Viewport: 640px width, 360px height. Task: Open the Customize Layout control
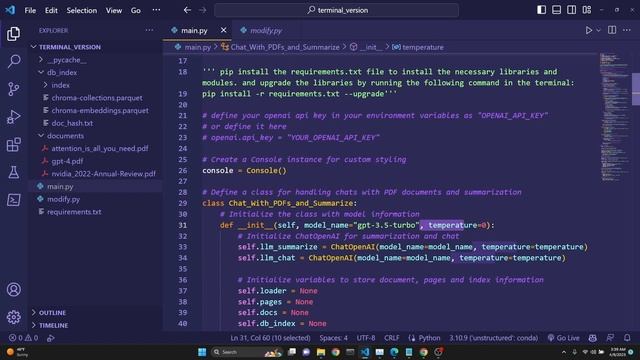coord(587,10)
